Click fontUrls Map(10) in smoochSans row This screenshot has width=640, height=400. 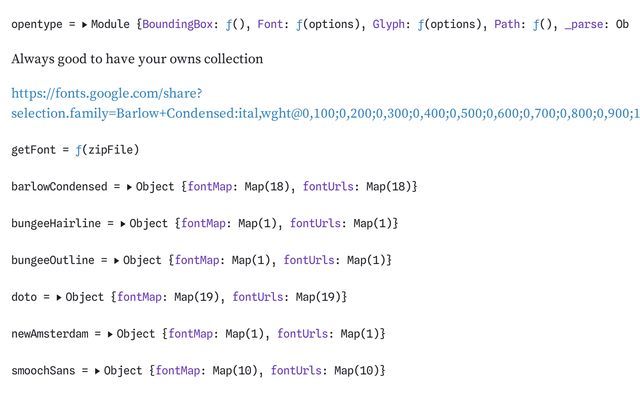[356, 370]
